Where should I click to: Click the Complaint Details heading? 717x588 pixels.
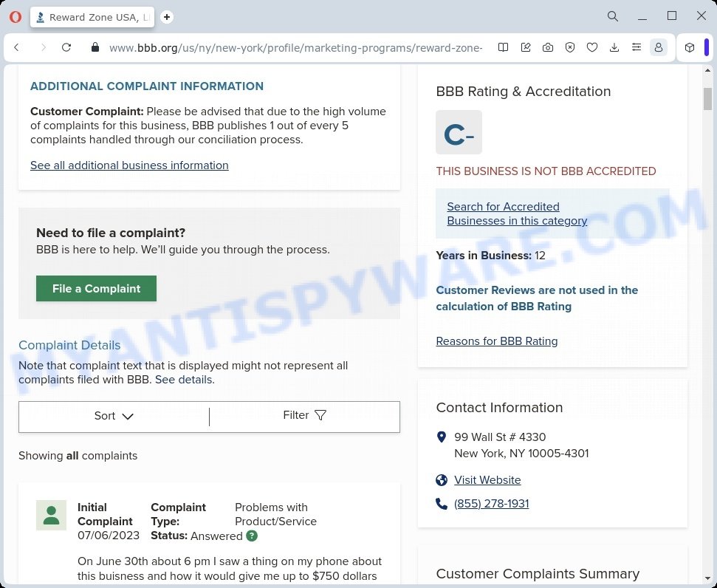click(69, 345)
